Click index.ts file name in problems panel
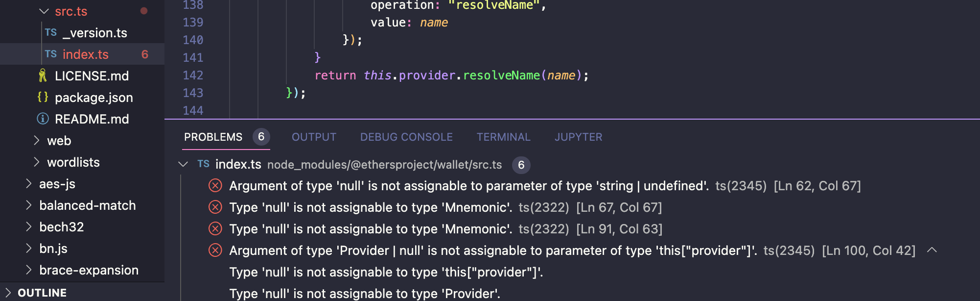This screenshot has width=980, height=301. [x=238, y=164]
